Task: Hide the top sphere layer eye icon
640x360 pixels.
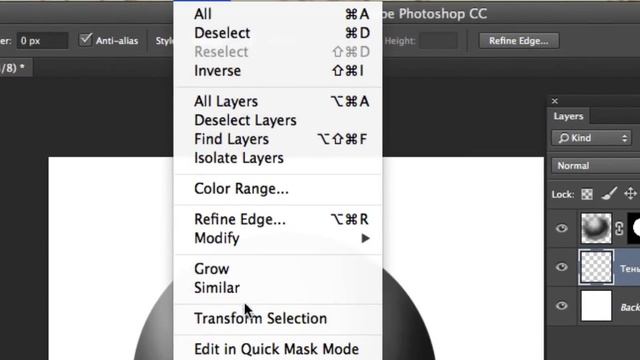Action: tap(562, 228)
